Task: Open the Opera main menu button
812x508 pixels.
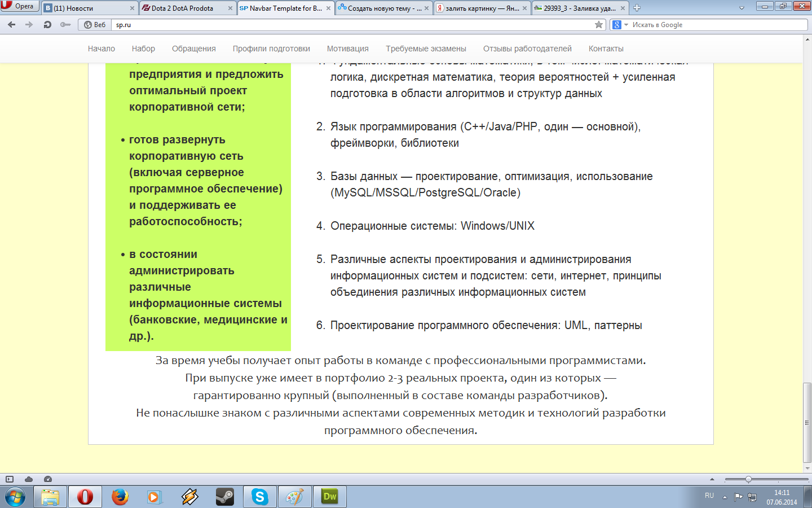Action: (20, 6)
